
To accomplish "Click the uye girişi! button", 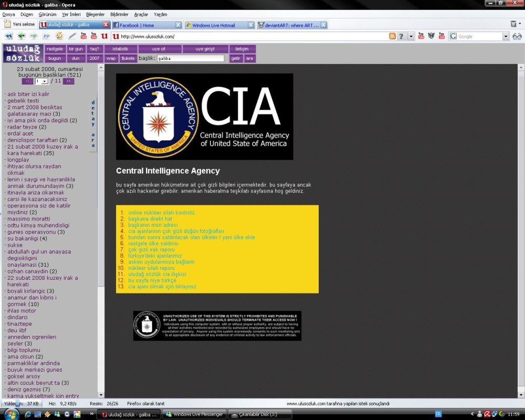I will tap(205, 49).
